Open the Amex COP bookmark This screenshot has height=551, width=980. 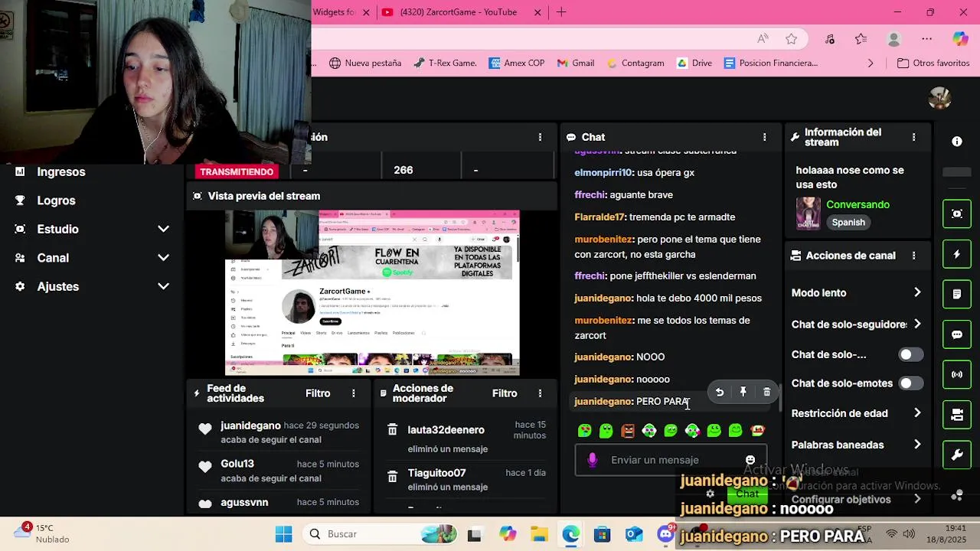[517, 63]
